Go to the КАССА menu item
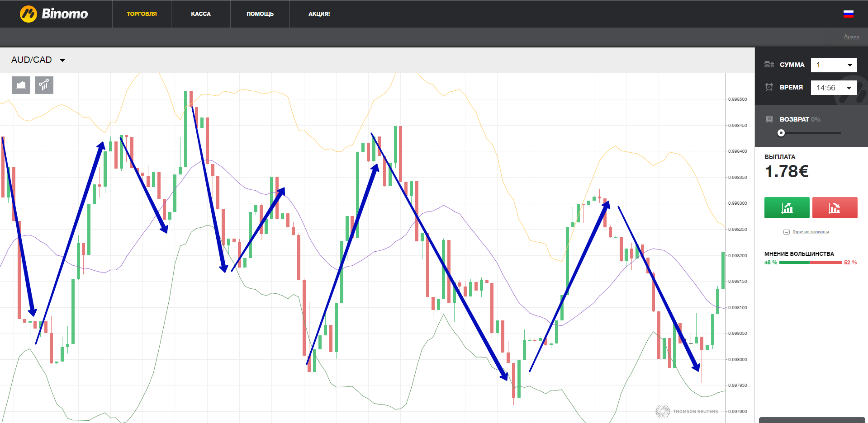 (201, 14)
